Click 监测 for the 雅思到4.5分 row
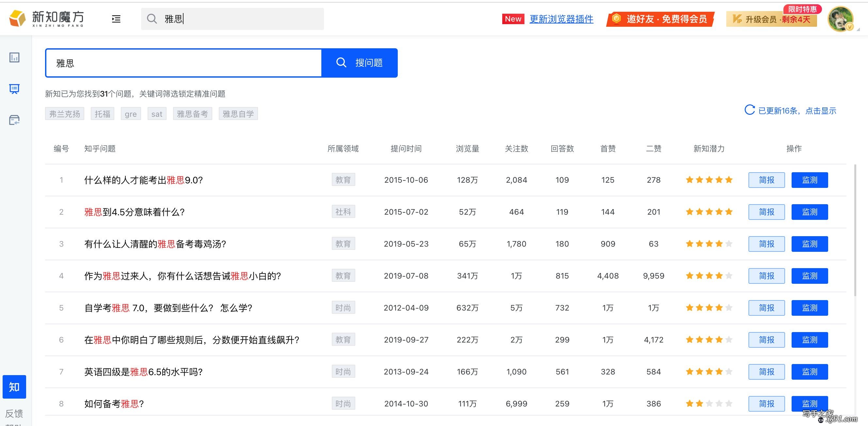The image size is (868, 426). pos(809,212)
